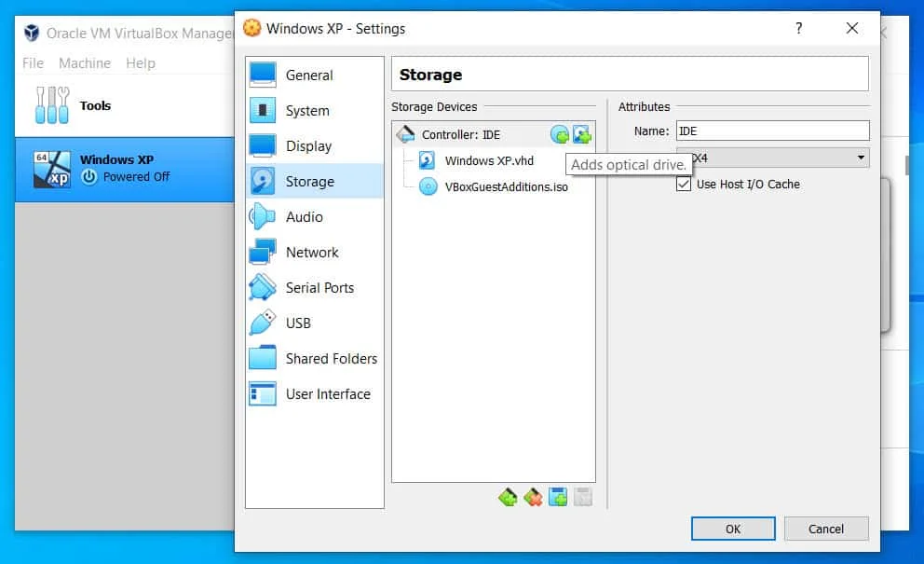Open the Serial Ports settings category

point(314,287)
